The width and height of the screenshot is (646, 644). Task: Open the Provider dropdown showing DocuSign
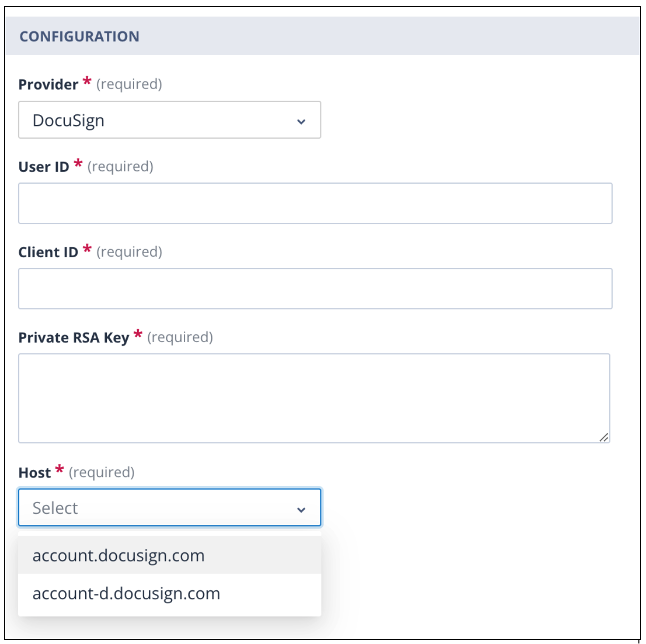coord(170,120)
